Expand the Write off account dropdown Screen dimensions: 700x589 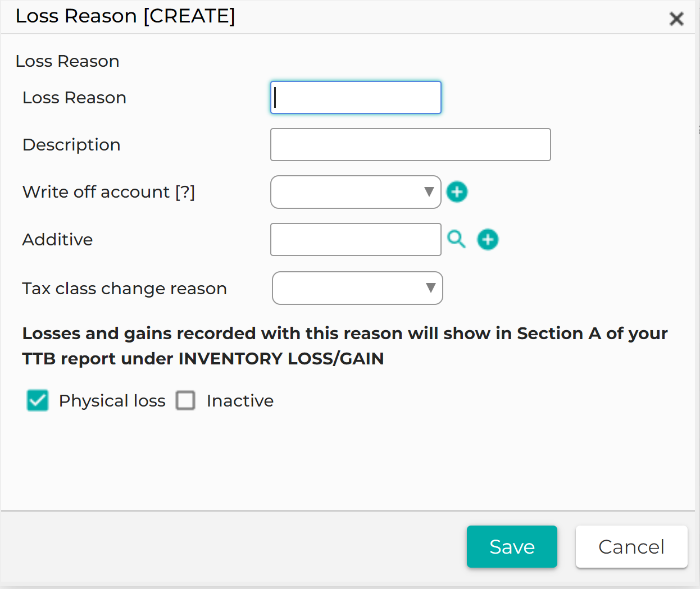(x=356, y=192)
